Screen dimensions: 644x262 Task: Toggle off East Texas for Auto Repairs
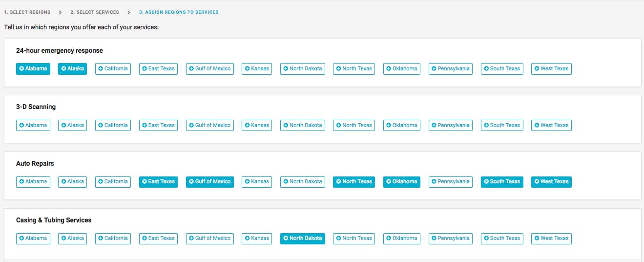point(158,182)
